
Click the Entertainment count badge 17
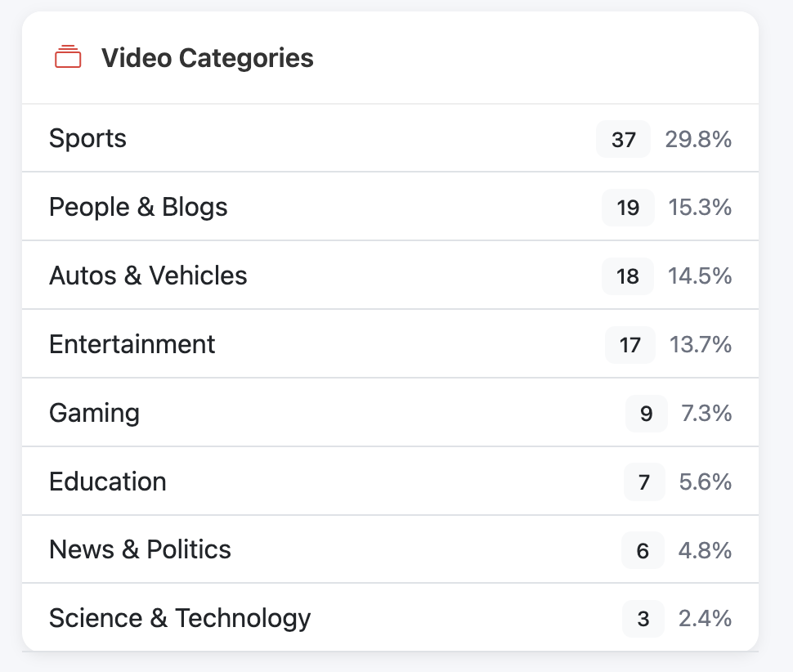point(629,345)
